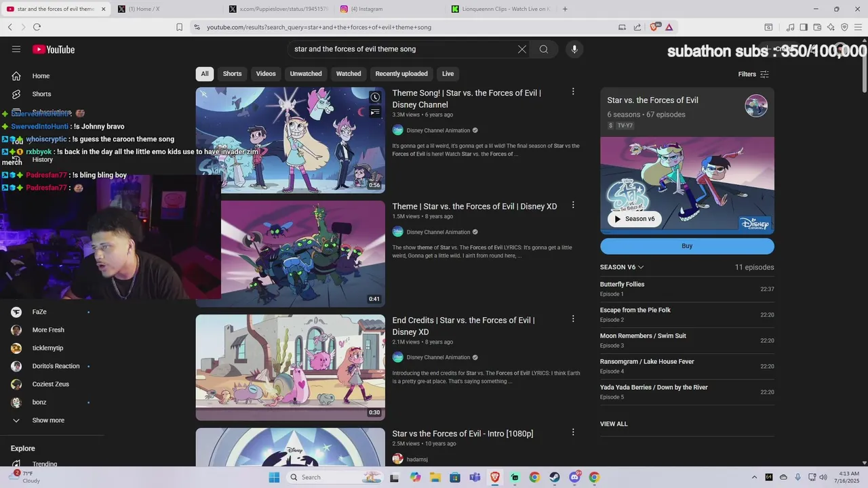Open Steam from the taskbar

tap(555, 477)
